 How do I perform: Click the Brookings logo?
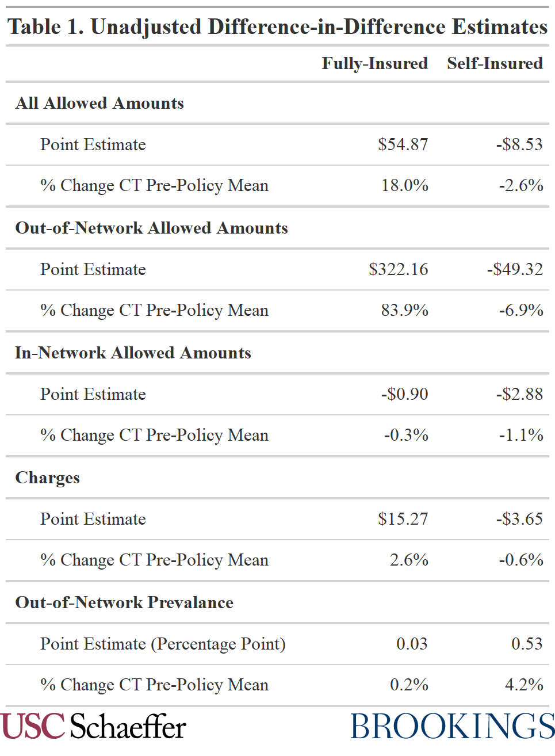[x=453, y=727]
